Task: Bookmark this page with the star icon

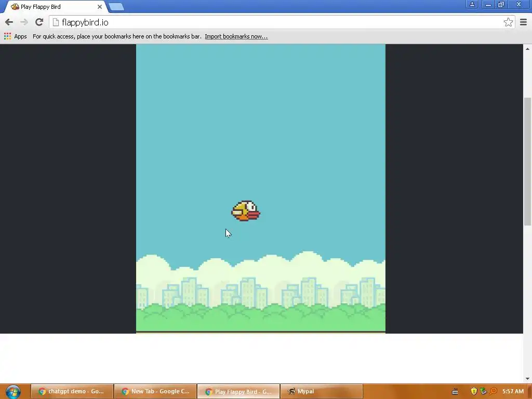Action: [x=508, y=22]
